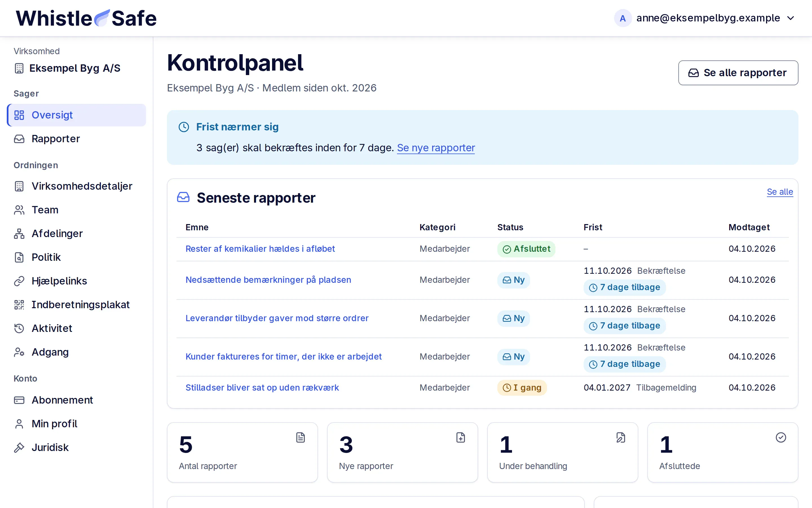
Task: Click the Min profil person icon
Action: click(x=19, y=424)
